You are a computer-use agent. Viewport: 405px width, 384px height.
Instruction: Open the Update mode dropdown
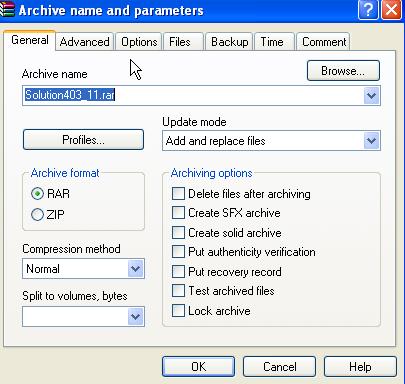click(x=271, y=141)
